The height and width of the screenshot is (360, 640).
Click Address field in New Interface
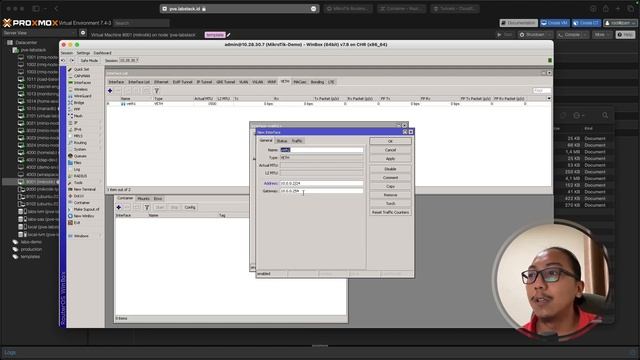pos(321,183)
